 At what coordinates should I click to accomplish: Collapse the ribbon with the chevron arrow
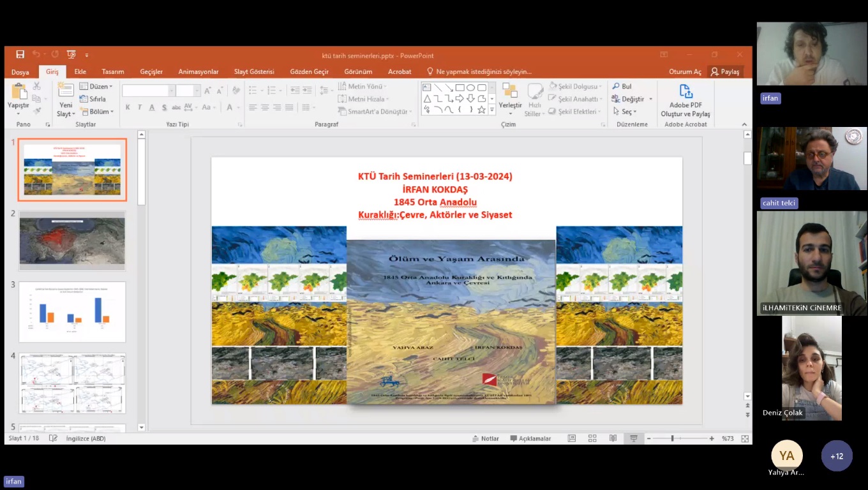(x=744, y=124)
